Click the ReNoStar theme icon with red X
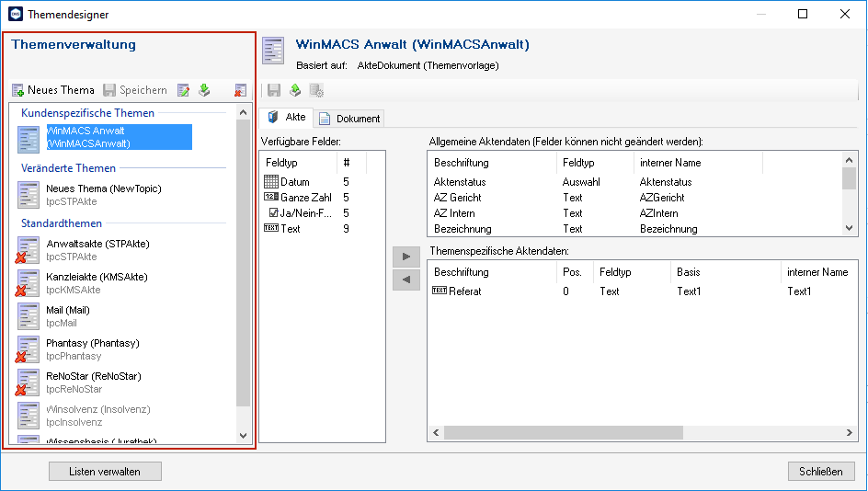 [28, 383]
